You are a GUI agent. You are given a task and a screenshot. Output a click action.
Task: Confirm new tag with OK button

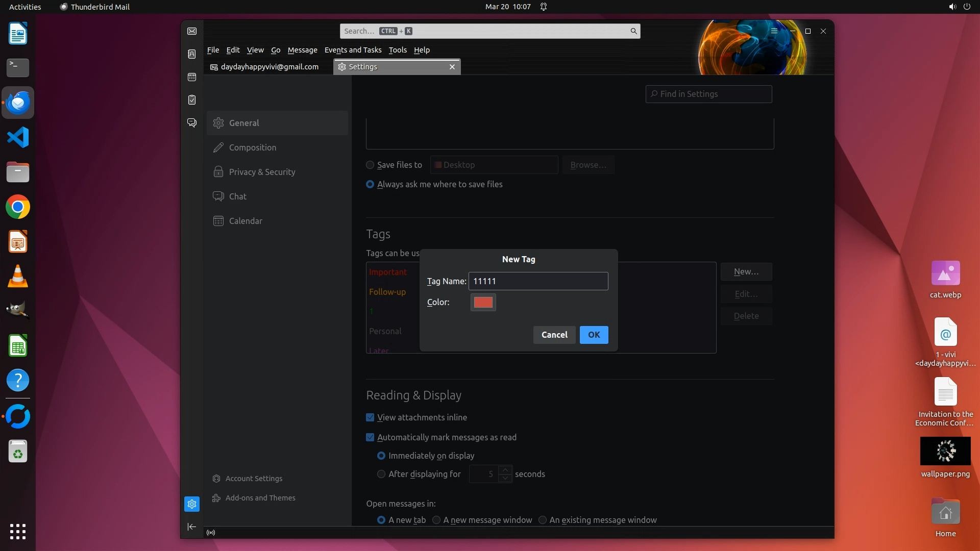coord(594,335)
